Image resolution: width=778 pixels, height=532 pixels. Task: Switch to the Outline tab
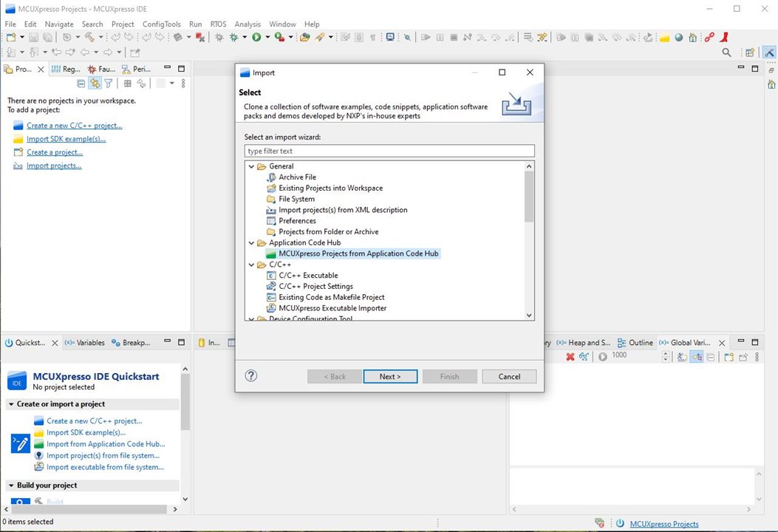click(x=635, y=342)
